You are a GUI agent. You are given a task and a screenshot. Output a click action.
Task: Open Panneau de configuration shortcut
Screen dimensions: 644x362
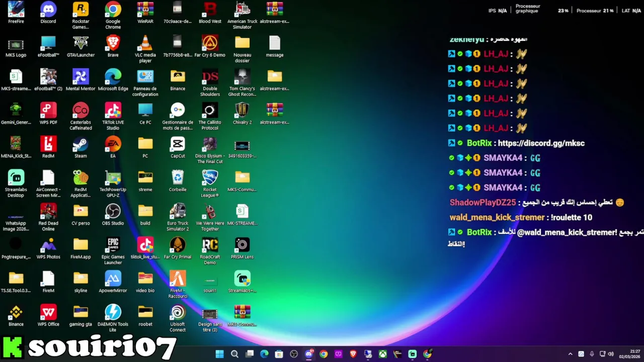tap(145, 82)
